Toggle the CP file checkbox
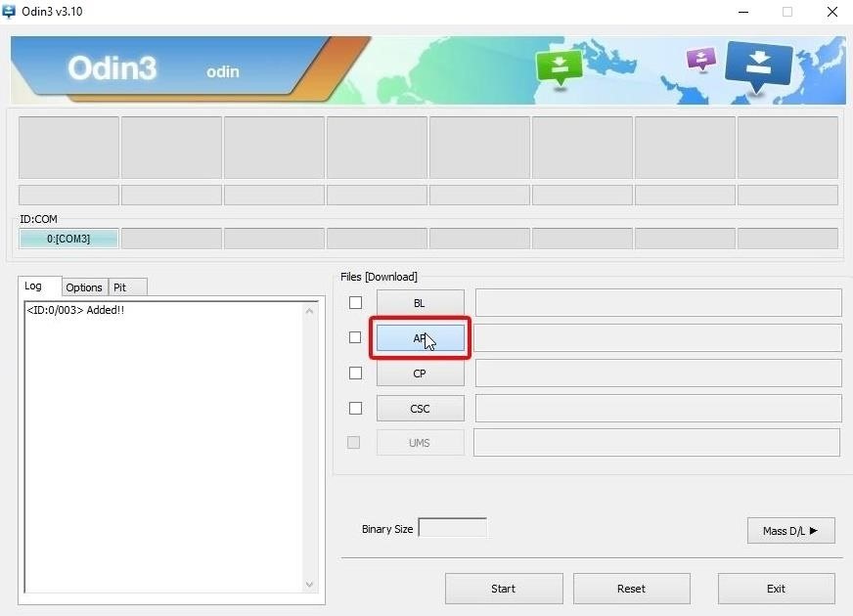Screen dimensions: 853x616 tap(355, 373)
